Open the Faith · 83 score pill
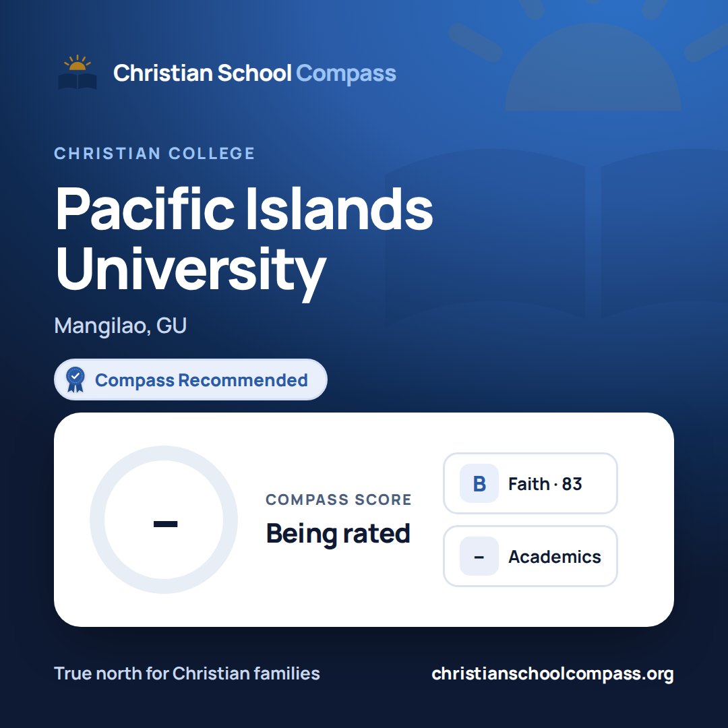728x728 pixels. [530, 483]
